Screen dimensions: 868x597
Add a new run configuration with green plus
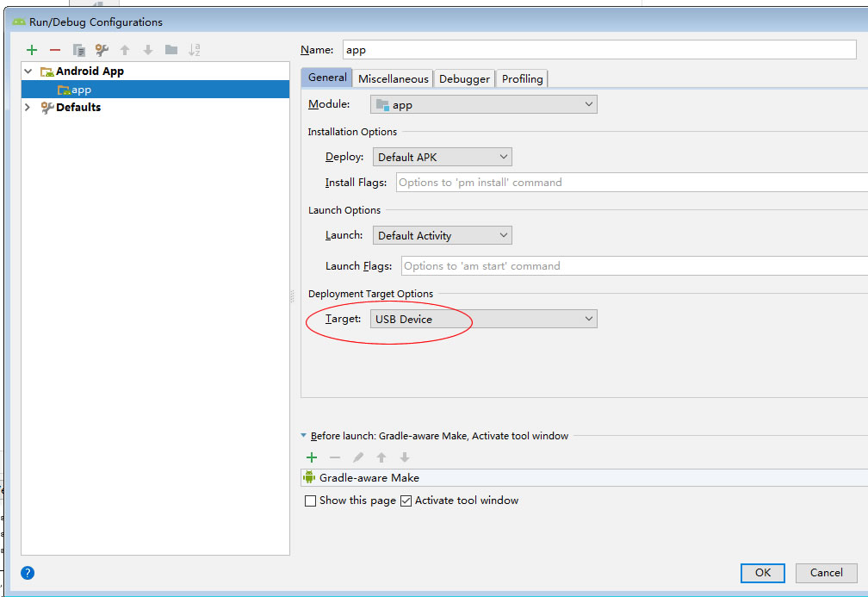pos(32,50)
